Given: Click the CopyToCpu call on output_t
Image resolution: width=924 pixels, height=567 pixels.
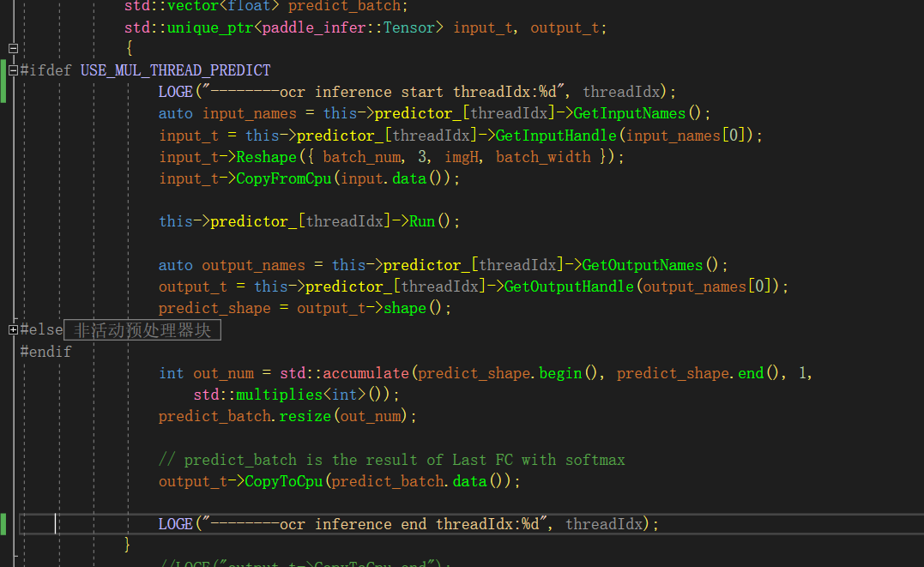Looking at the screenshot, I should (283, 480).
